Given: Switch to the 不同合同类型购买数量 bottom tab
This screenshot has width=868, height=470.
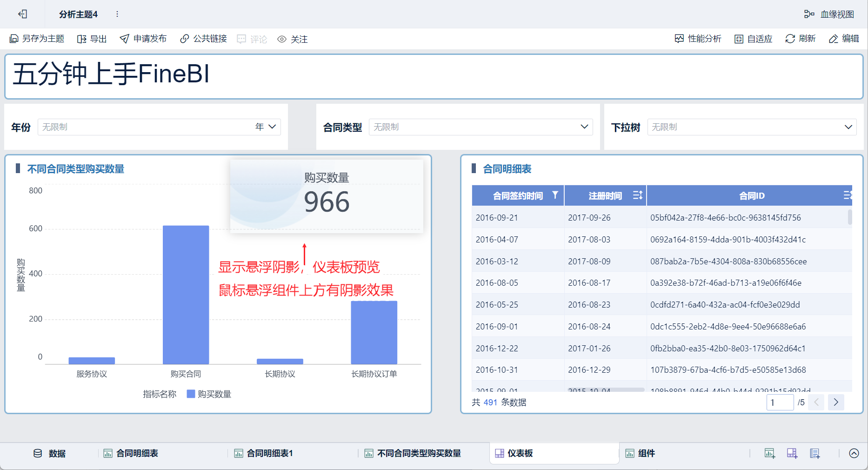Looking at the screenshot, I should [413, 453].
